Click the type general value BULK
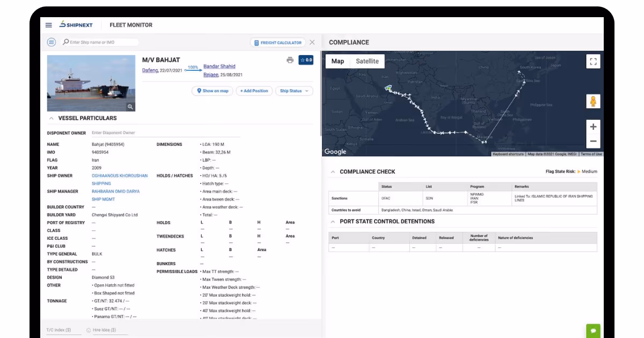The image size is (644, 338). (97, 254)
